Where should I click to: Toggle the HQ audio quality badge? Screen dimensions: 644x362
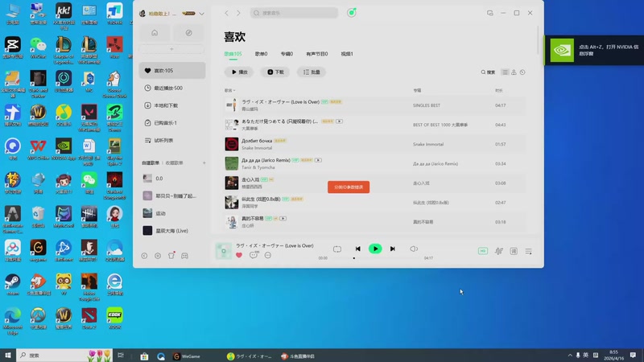[483, 251]
